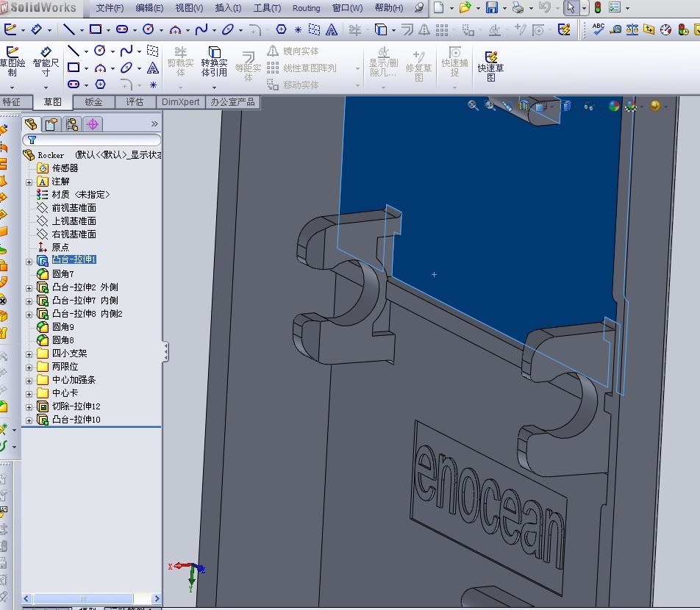Switch to the 钣金 tab

click(93, 102)
